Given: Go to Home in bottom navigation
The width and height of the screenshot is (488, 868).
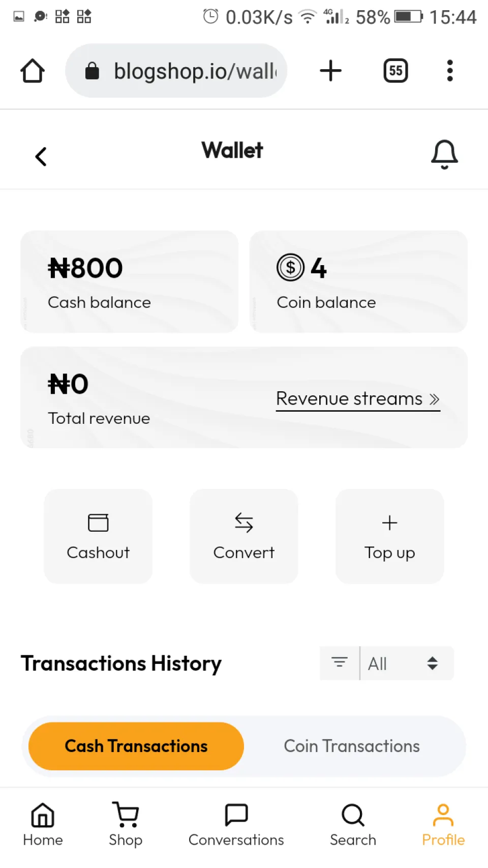Looking at the screenshot, I should pyautogui.click(x=43, y=824).
